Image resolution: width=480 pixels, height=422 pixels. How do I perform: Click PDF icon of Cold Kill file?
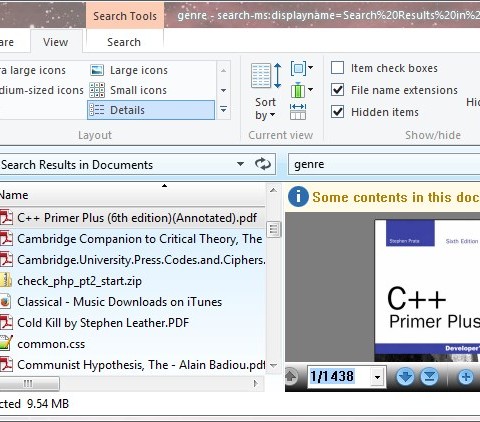6,323
